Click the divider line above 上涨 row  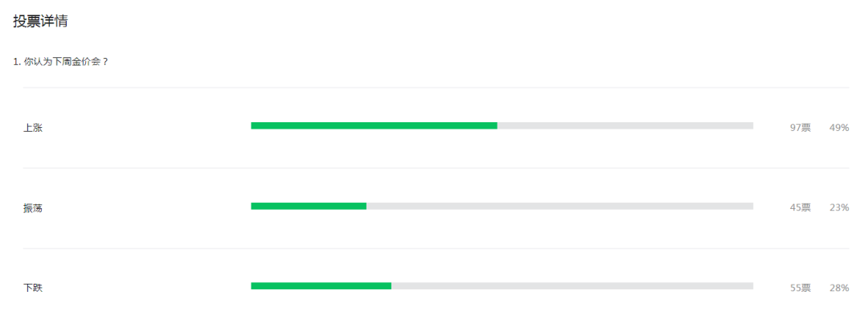click(436, 88)
